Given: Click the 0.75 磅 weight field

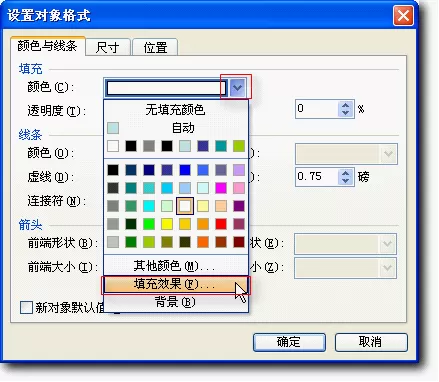Looking at the screenshot, I should [317, 177].
